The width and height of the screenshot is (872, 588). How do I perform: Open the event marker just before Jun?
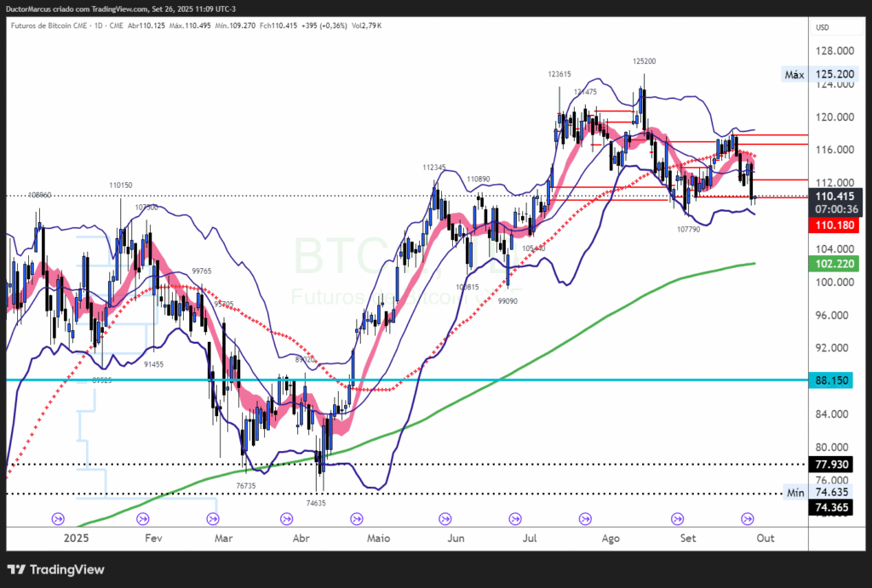[445, 518]
